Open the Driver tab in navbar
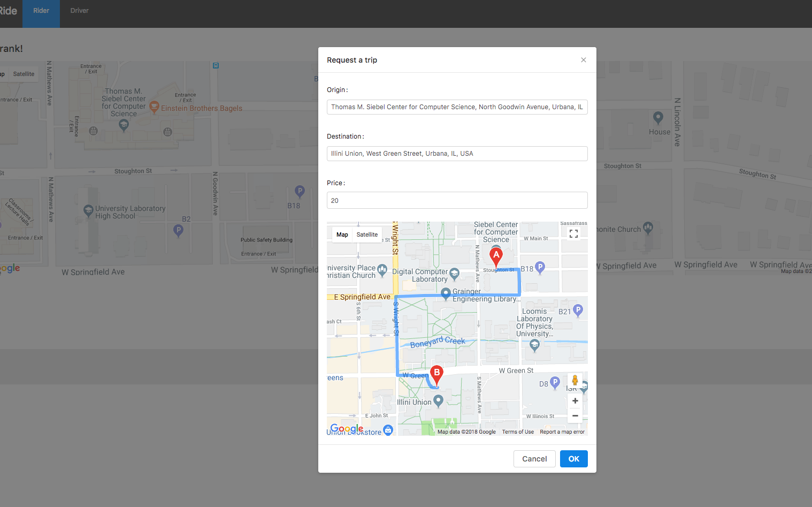Screen dimensions: 812x507 pyautogui.click(x=79, y=11)
